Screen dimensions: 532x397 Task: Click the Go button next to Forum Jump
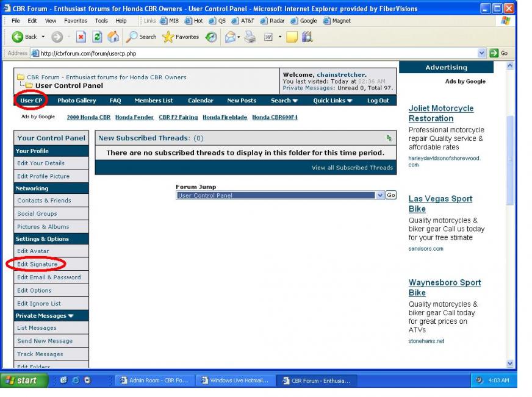pos(391,195)
